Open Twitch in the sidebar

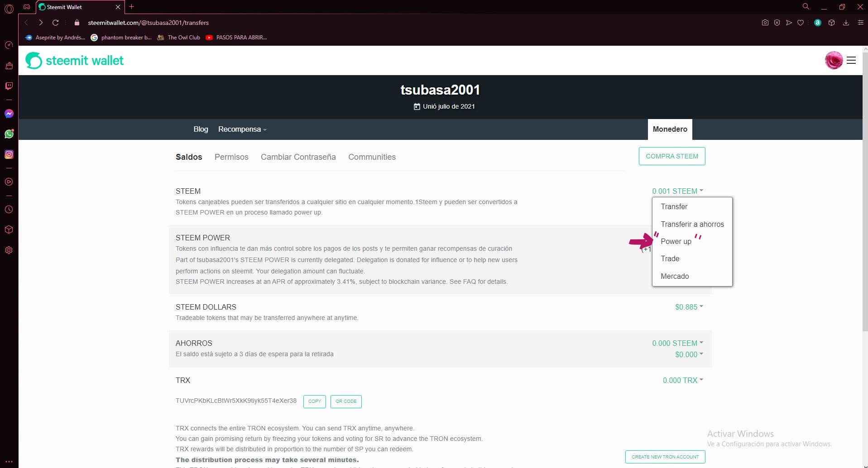(9, 86)
